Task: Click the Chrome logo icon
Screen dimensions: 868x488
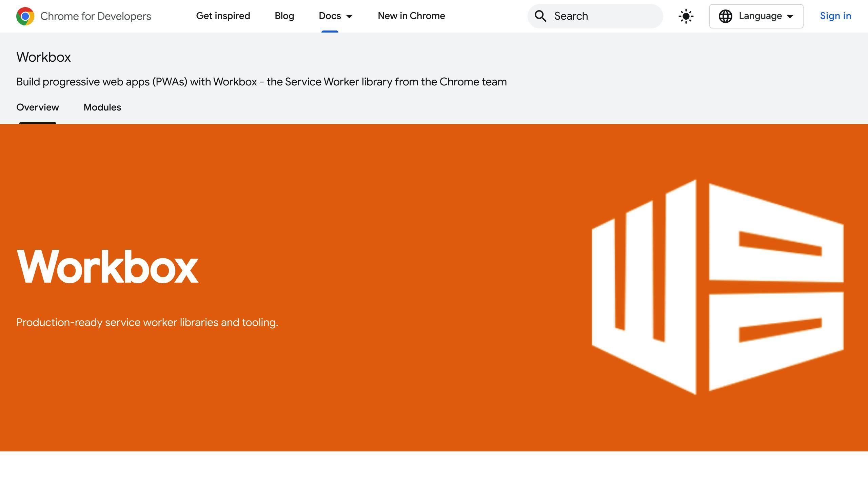Action: [x=25, y=16]
